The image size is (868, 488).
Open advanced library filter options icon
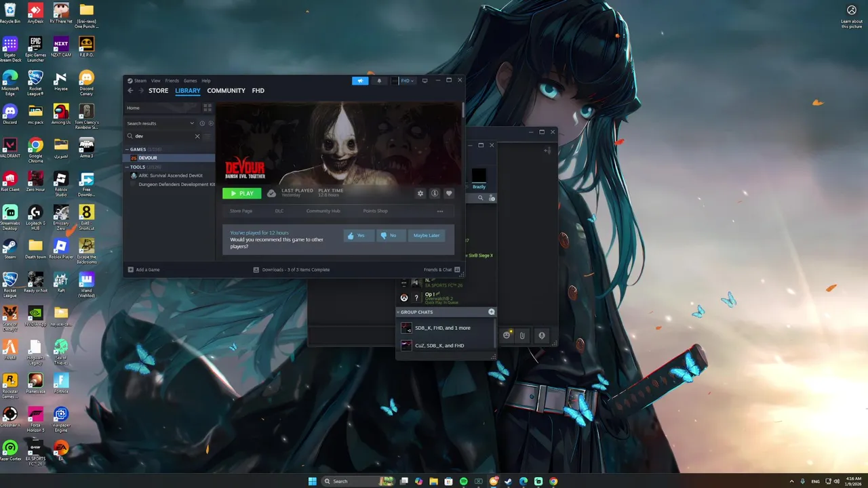(x=208, y=136)
